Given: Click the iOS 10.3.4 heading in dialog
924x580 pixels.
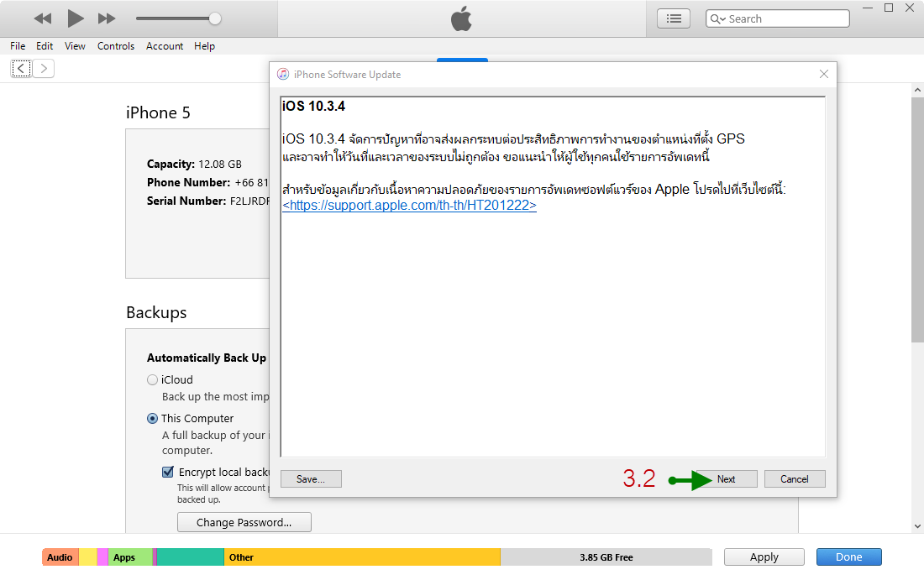Looking at the screenshot, I should (x=313, y=106).
